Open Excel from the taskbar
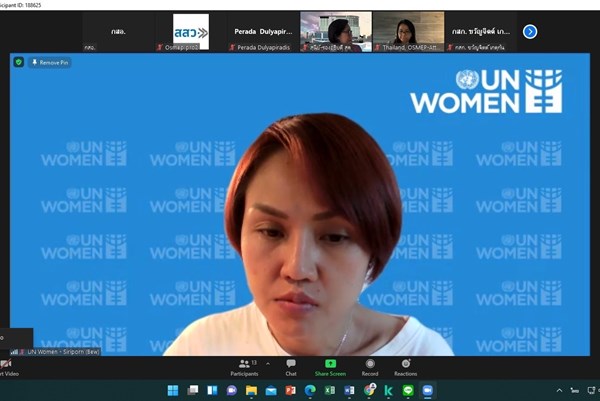The image size is (600, 401). (x=329, y=390)
